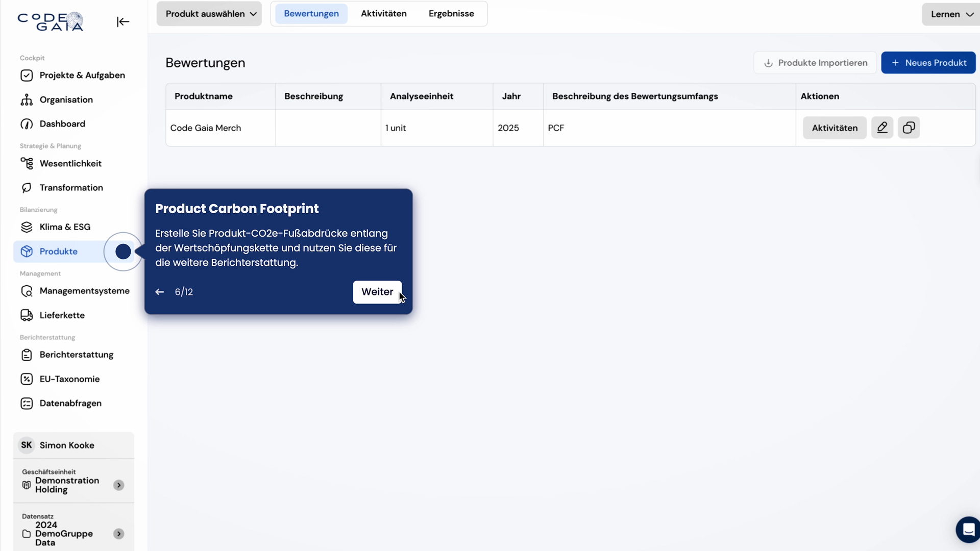980x551 pixels.
Task: Open Wesentlichkeit section
Action: 73,163
